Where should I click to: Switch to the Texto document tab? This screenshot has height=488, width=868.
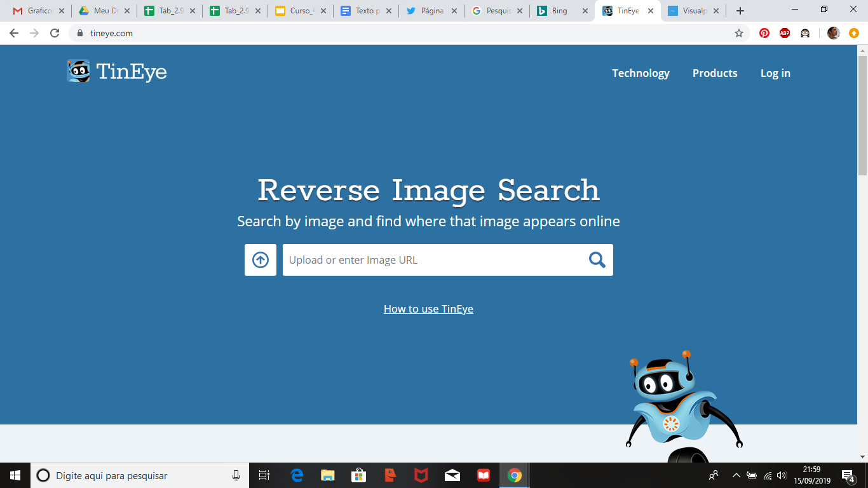(x=366, y=11)
